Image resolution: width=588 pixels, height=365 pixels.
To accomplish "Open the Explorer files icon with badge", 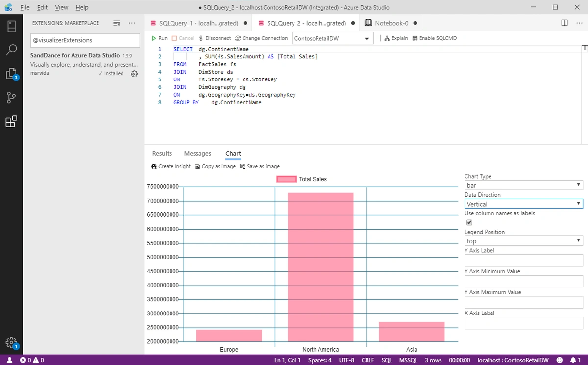I will [11, 74].
